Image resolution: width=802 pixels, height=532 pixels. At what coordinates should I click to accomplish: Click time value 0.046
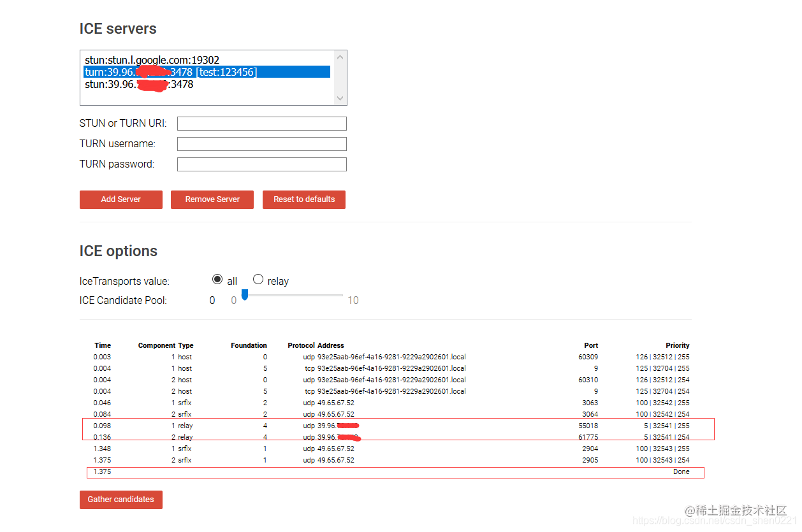point(102,403)
